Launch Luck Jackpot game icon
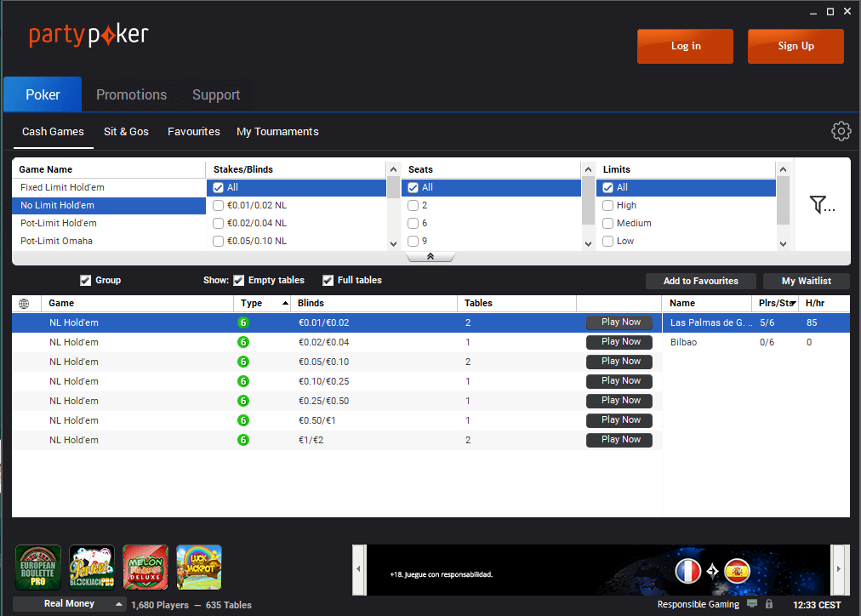Viewport: 861px width, 616px height. (x=199, y=568)
